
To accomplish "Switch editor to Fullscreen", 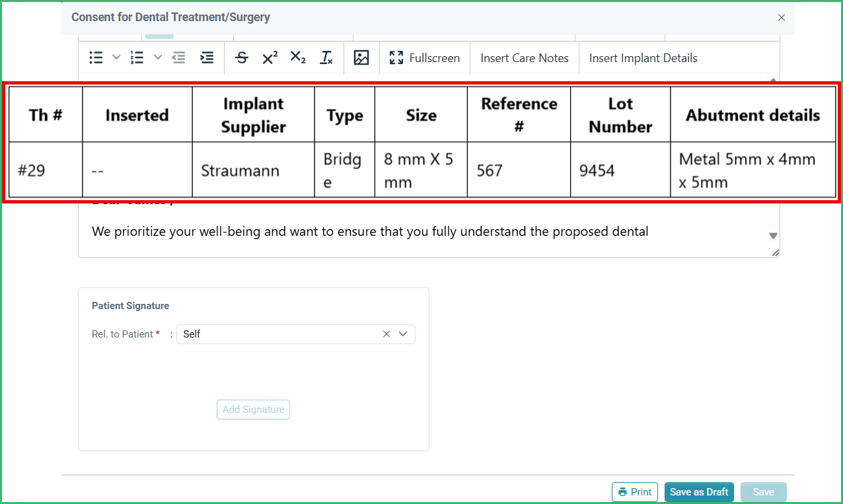I will point(425,57).
